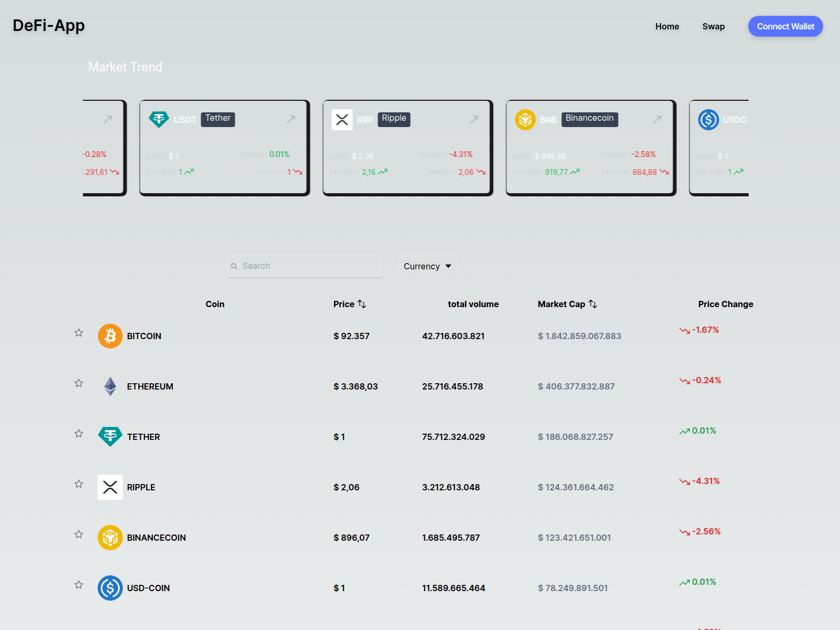
Task: Open the Ripple card arrow link
Action: [x=474, y=120]
